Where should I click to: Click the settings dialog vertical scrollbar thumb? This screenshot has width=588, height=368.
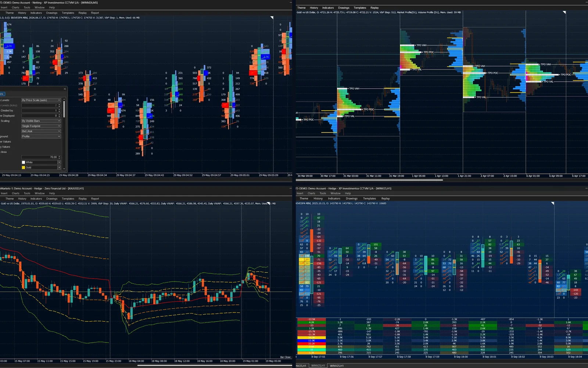(x=64, y=109)
